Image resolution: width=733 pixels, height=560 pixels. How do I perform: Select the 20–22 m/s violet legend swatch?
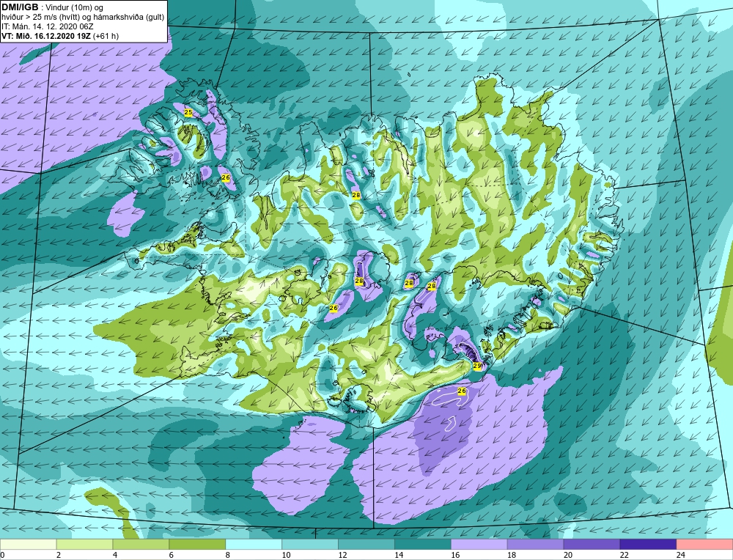point(592,545)
